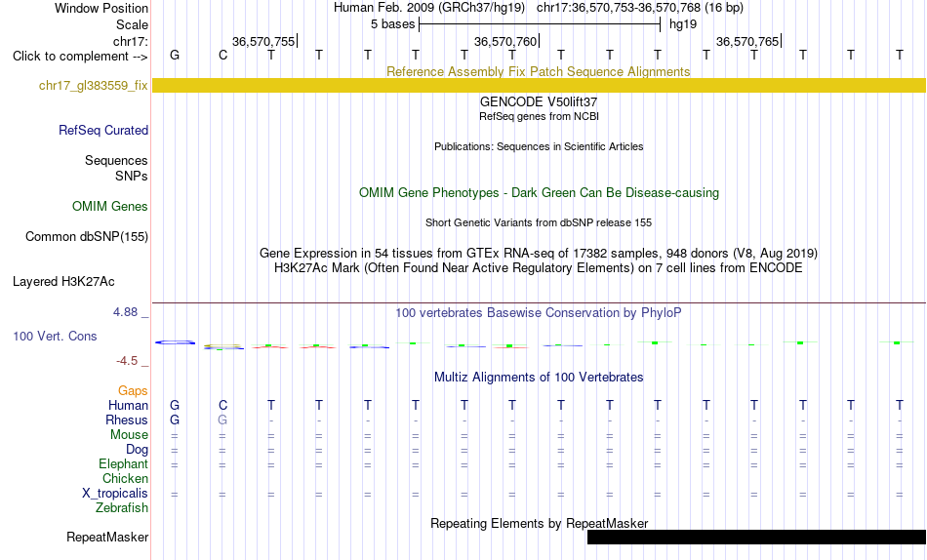Click the blue conservation oval under G
This screenshot has width=927, height=560.
(x=175, y=342)
